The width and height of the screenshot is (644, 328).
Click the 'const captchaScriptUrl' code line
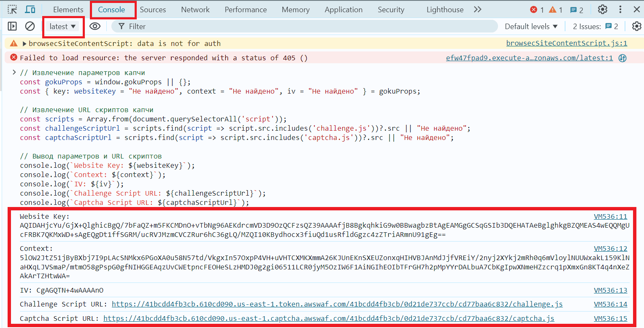tap(236, 137)
